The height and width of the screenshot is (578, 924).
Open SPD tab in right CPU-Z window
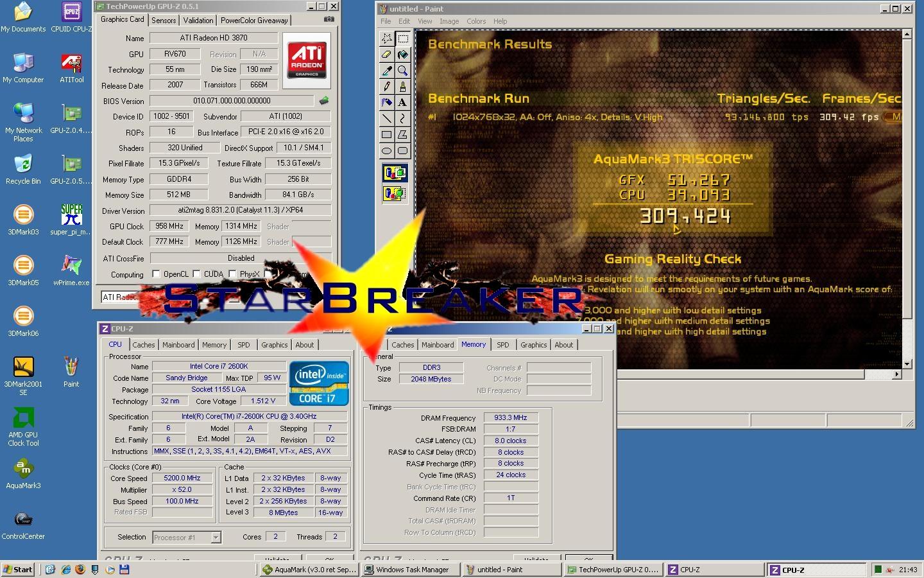[503, 345]
